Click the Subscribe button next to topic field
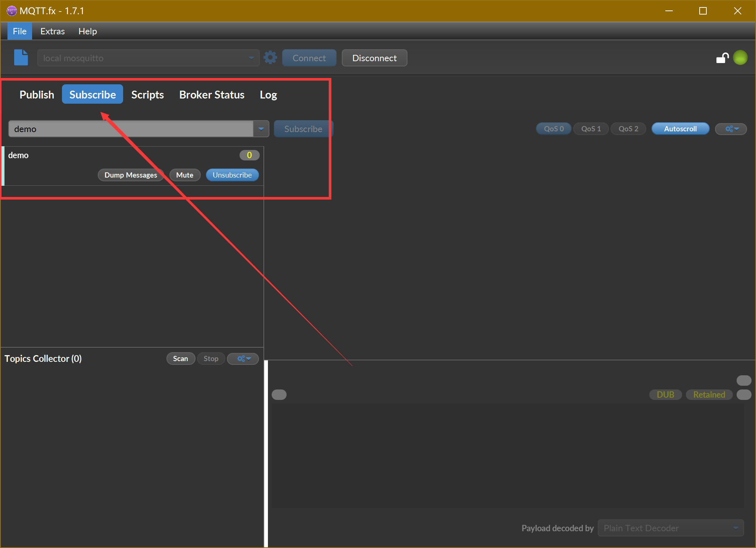756x548 pixels. 303,129
